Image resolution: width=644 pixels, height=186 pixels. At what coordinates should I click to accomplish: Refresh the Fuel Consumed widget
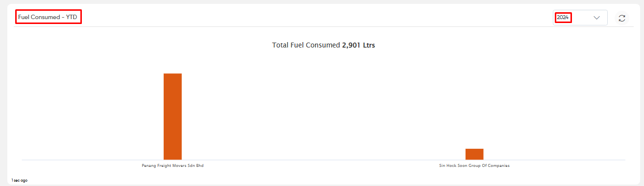(622, 18)
